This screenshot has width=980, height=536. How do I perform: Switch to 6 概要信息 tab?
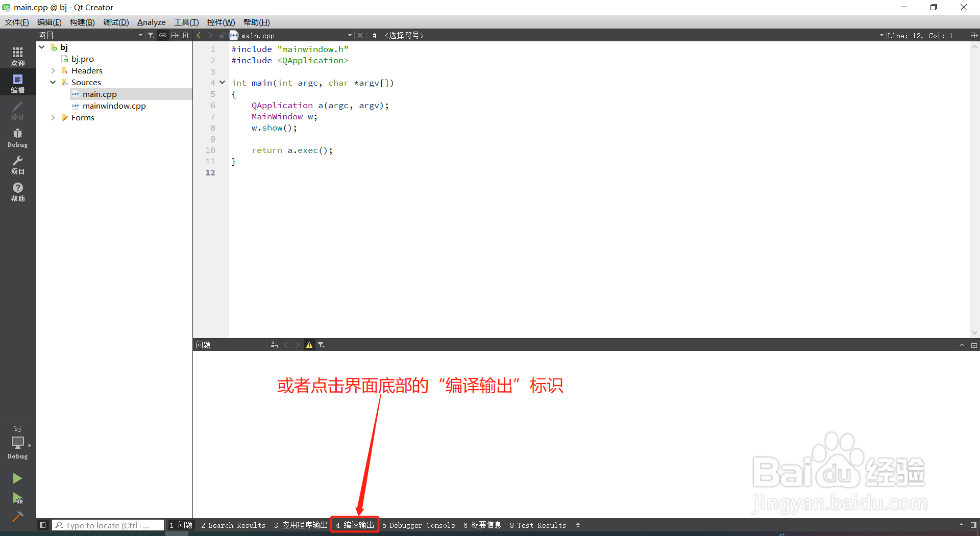click(482, 525)
